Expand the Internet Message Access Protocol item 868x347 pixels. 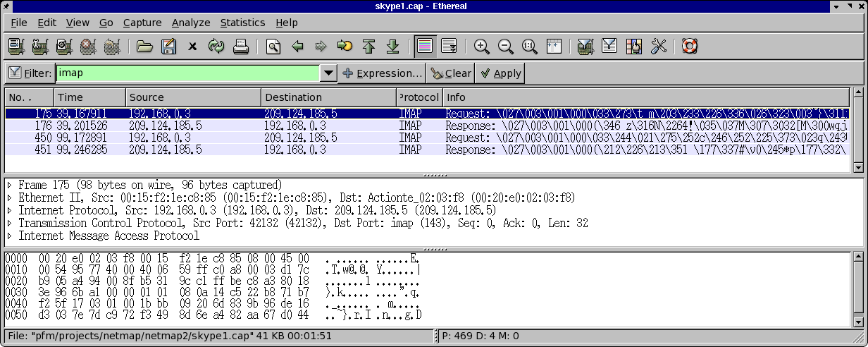[10, 236]
